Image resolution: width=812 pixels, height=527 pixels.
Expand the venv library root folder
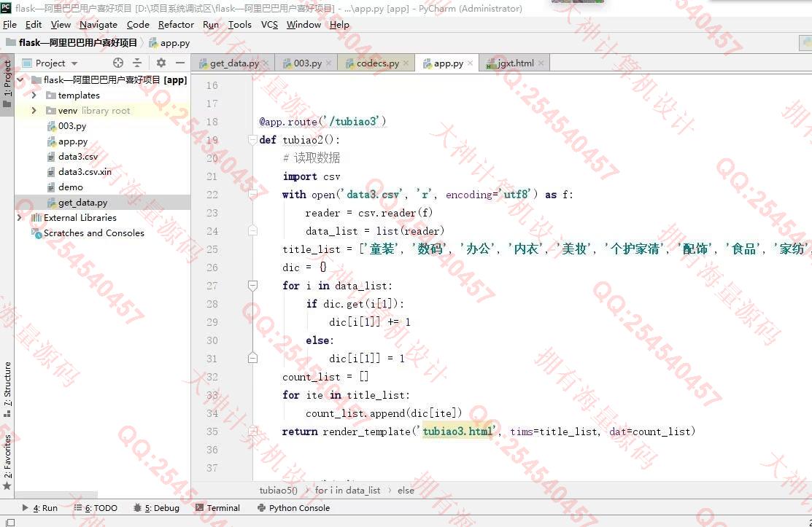tap(34, 111)
